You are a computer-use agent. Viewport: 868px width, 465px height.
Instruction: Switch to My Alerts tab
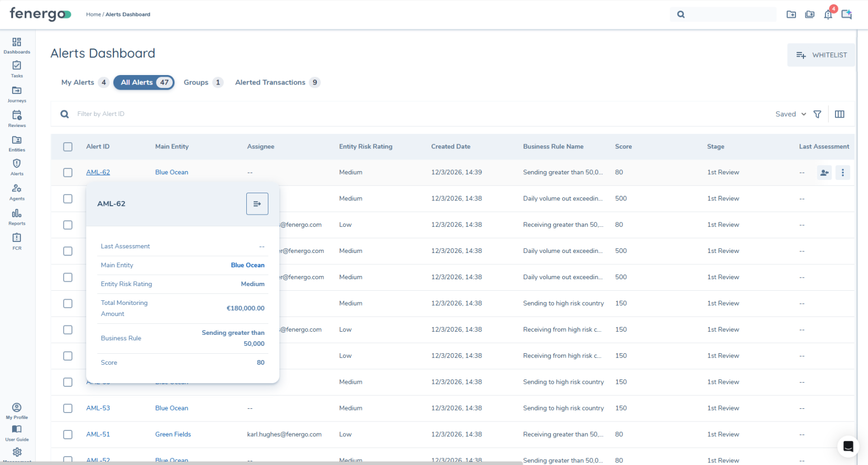point(85,82)
